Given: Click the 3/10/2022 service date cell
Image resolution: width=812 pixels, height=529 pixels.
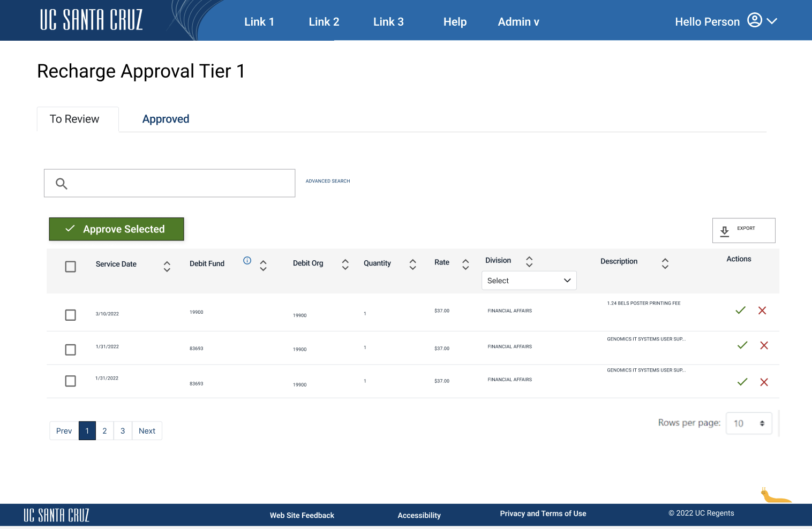Looking at the screenshot, I should 107,314.
